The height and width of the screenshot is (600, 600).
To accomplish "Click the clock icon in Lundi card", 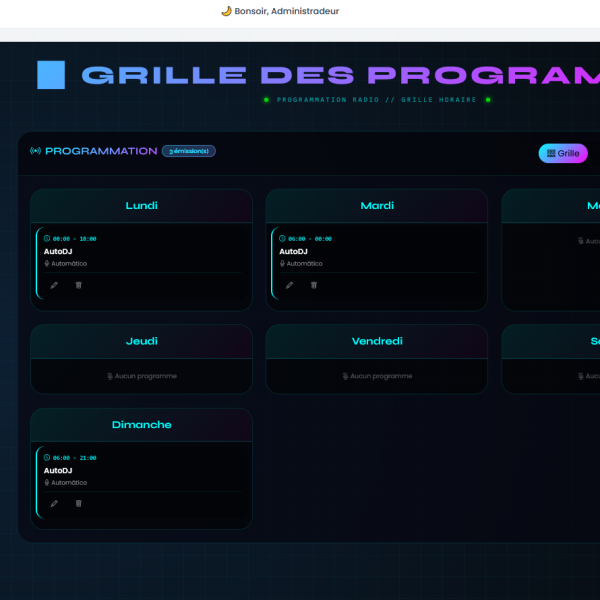I will (47, 238).
